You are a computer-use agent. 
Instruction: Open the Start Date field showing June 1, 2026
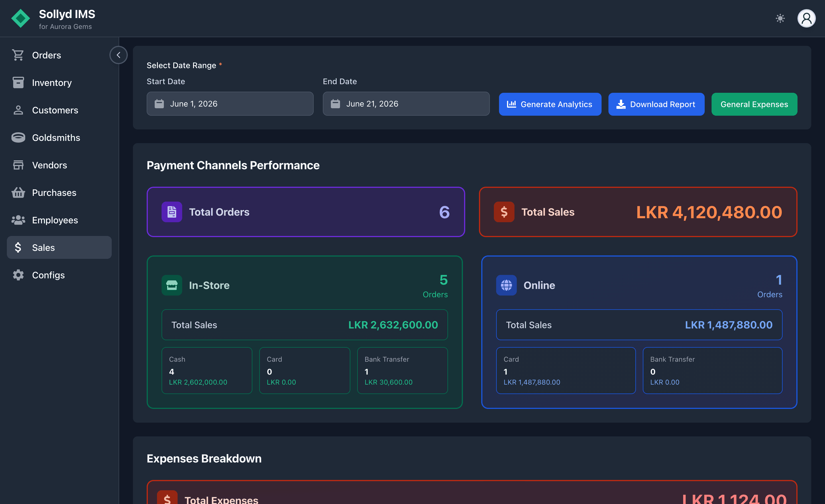[230, 104]
